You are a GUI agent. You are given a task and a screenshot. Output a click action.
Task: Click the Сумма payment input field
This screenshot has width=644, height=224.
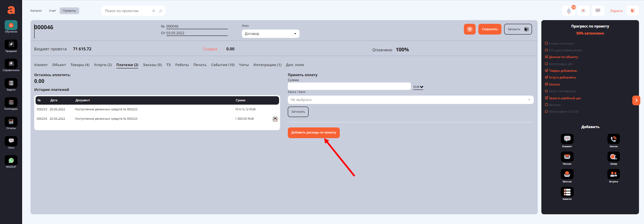[349, 87]
